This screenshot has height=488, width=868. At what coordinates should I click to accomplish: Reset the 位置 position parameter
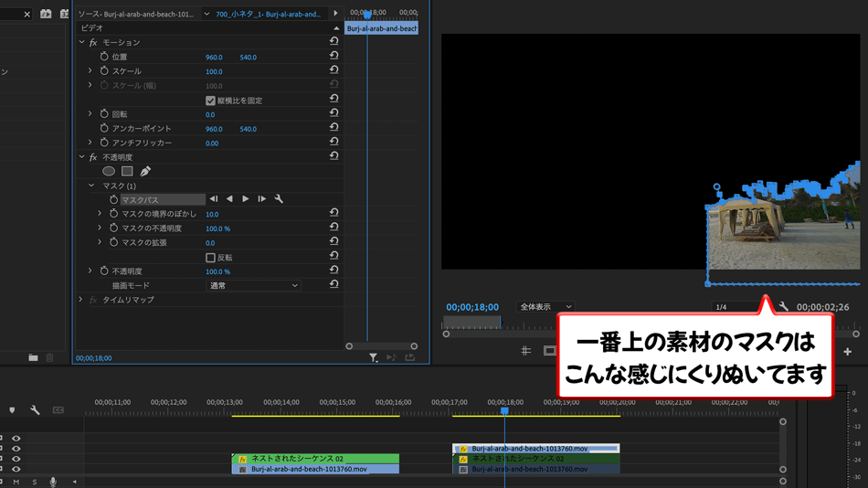coord(333,57)
